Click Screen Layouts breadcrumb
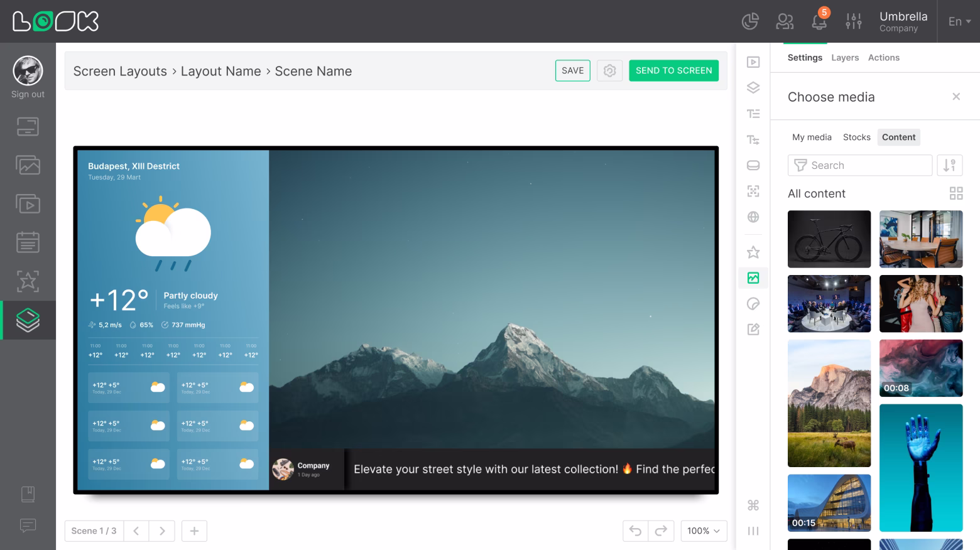This screenshot has height=550, width=980. (x=120, y=71)
